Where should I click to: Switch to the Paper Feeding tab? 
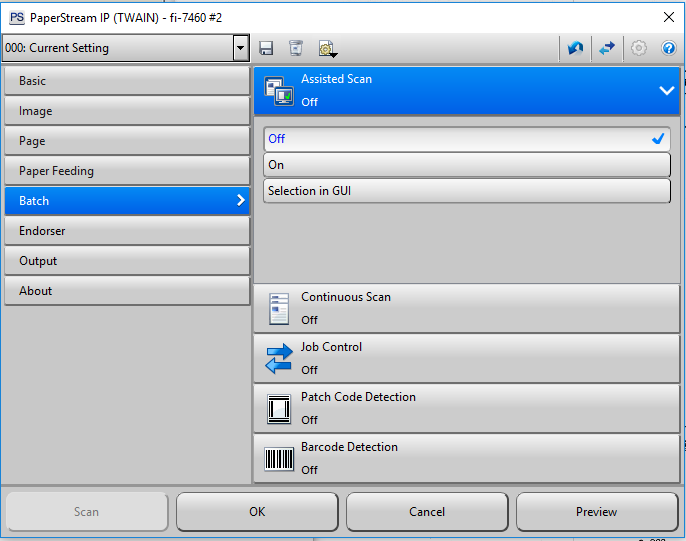pos(125,171)
